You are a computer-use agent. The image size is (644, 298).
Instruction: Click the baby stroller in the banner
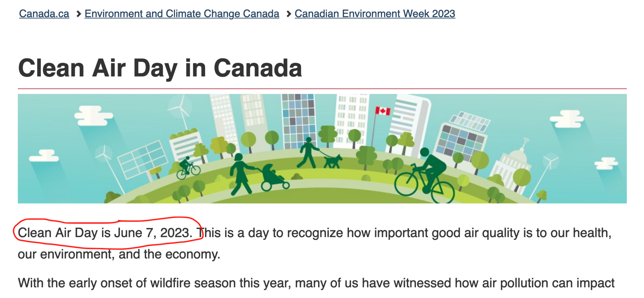[x=274, y=177]
